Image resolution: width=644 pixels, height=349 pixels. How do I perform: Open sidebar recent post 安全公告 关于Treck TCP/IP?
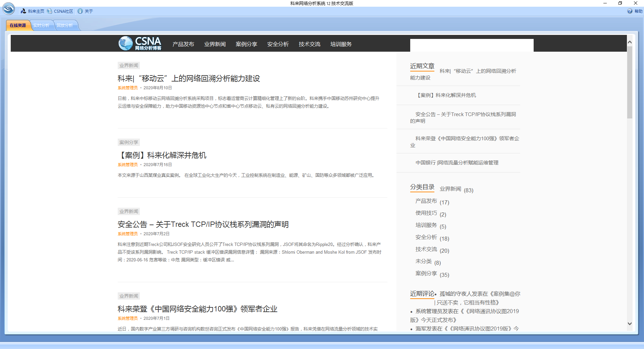point(463,117)
